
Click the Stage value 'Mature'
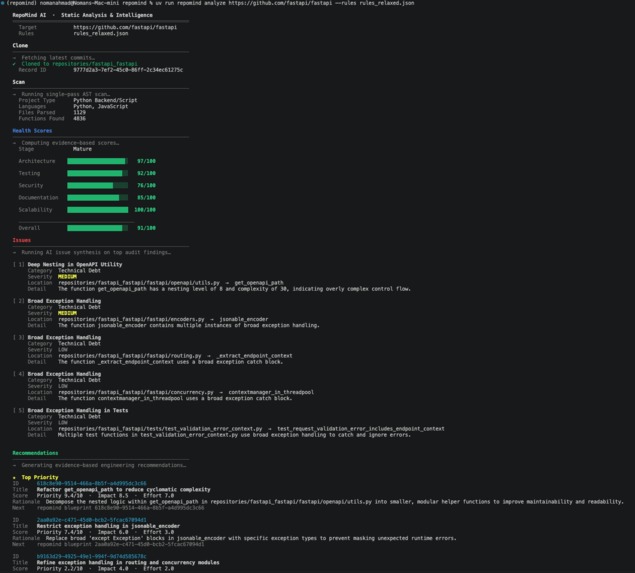82,149
